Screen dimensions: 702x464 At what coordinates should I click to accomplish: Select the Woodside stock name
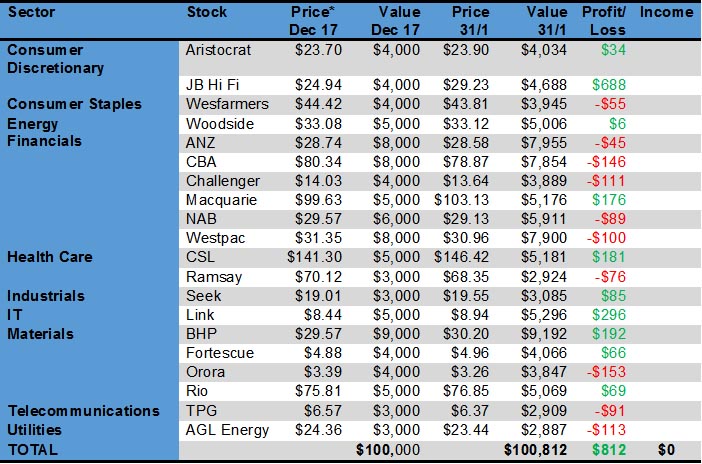coord(219,123)
